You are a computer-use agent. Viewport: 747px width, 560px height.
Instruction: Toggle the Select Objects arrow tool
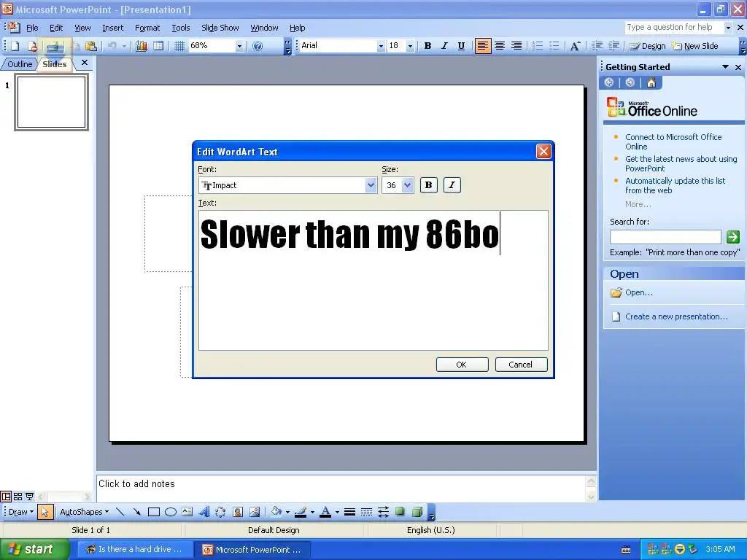pos(44,512)
